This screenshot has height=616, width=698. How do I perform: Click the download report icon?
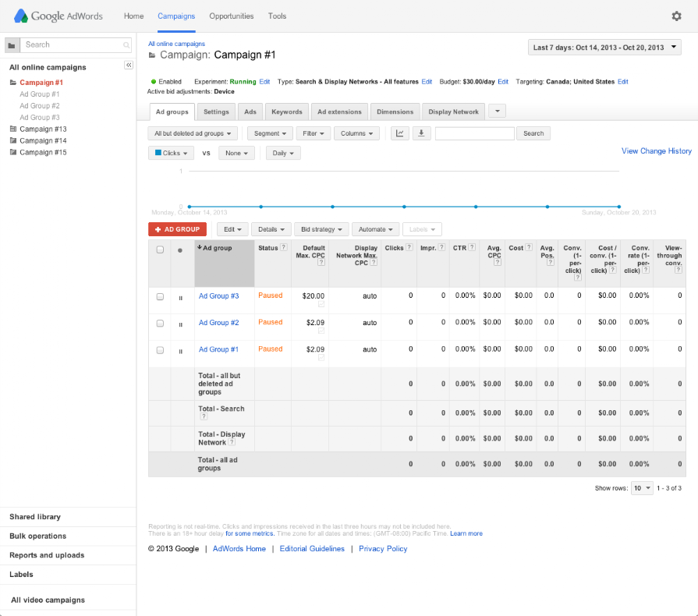pyautogui.click(x=421, y=133)
